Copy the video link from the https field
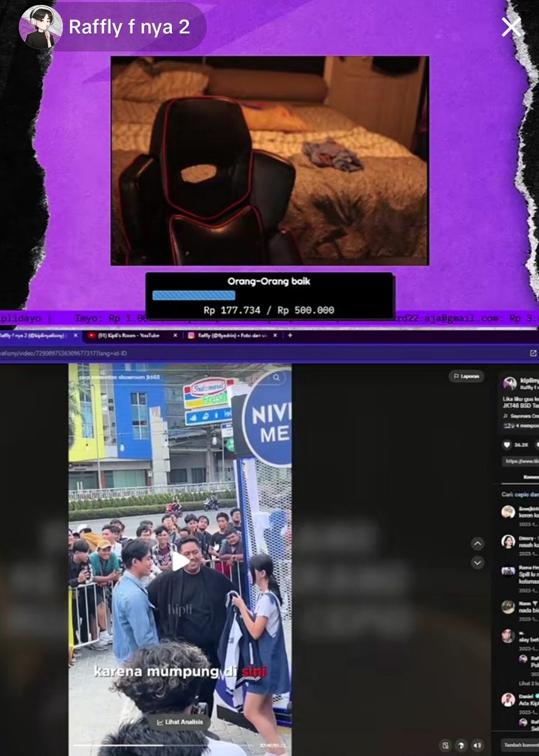Viewport: 539px width, 756px height. tap(520, 461)
